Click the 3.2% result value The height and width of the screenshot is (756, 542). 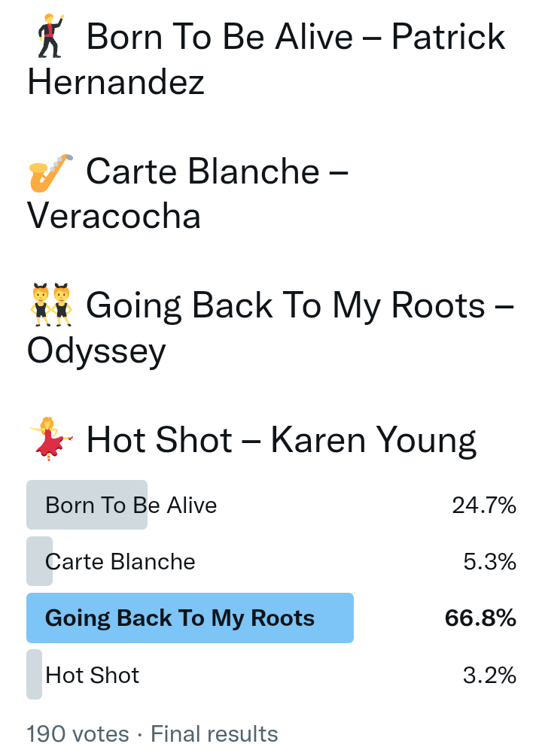(x=489, y=675)
